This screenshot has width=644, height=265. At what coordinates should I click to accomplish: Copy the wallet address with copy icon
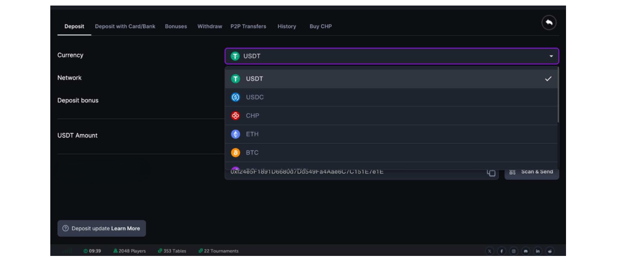491,173
